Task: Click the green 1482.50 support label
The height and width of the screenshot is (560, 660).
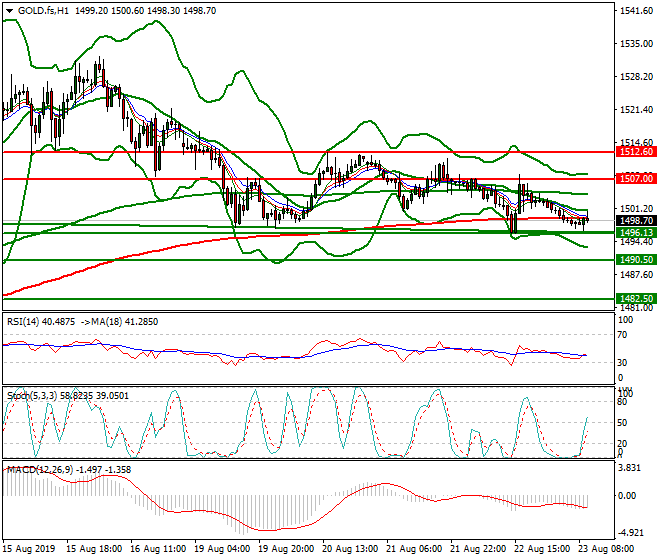Action: pyautogui.click(x=636, y=299)
